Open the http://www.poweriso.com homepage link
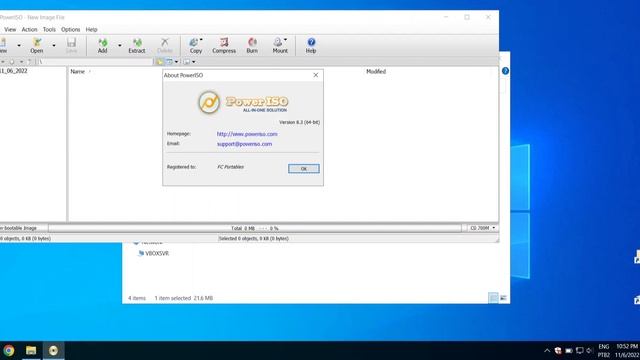The image size is (640, 360). (x=247, y=134)
